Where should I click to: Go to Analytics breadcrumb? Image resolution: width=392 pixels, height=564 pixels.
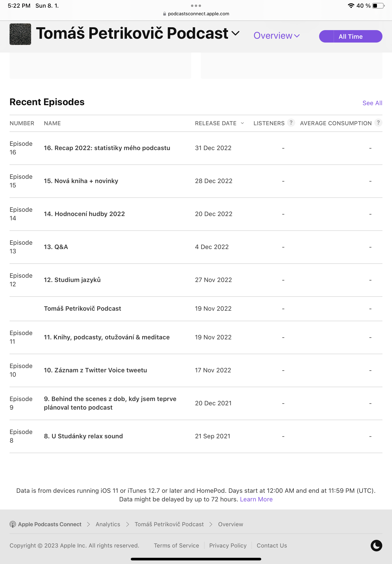108,524
